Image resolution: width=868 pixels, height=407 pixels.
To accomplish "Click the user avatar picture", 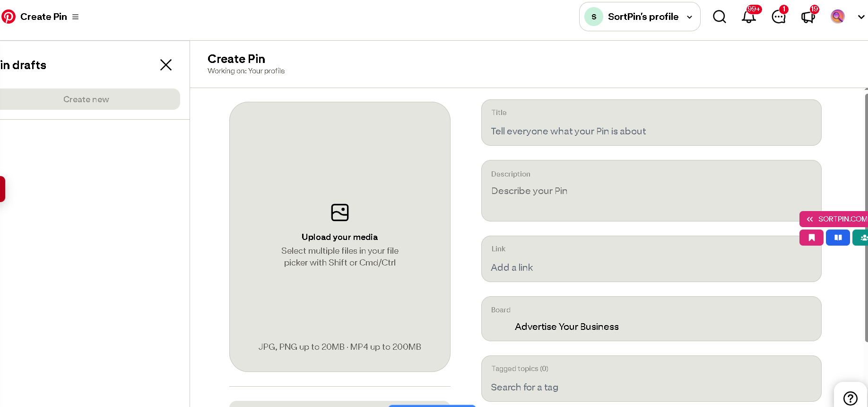I will 838,17.
